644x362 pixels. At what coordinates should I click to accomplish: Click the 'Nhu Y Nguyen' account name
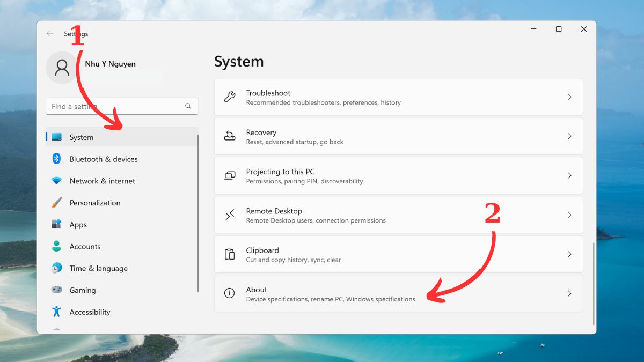(111, 64)
